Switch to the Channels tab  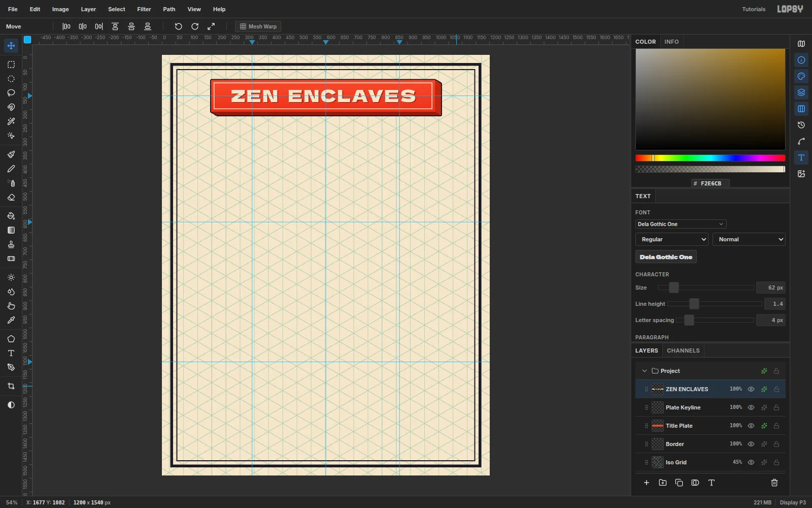(x=683, y=351)
